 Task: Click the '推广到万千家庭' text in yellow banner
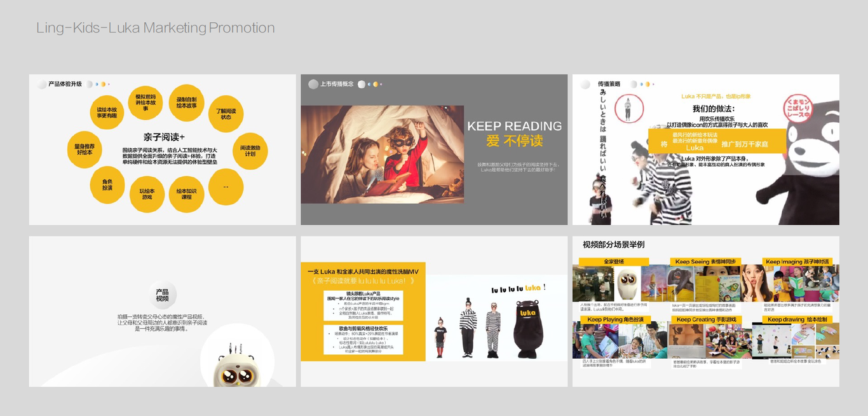745,144
